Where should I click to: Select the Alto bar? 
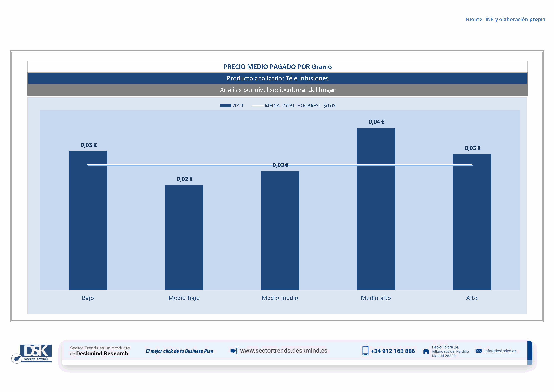click(472, 222)
